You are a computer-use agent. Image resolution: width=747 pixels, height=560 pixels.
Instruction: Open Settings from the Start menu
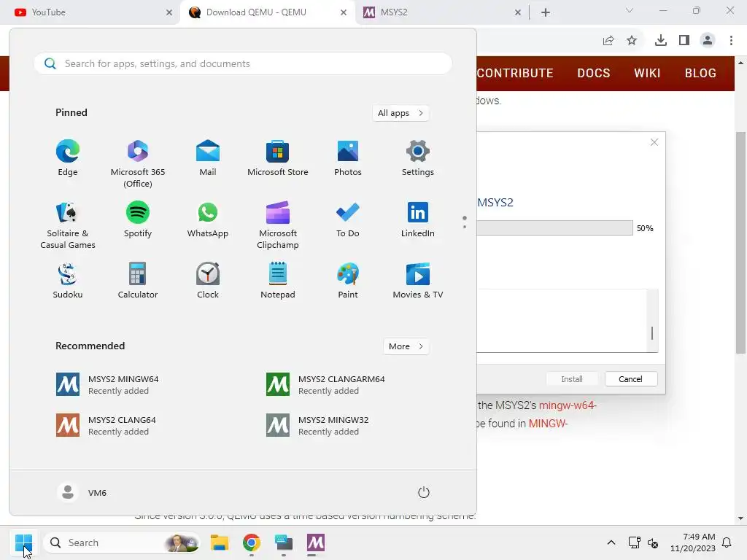click(418, 158)
